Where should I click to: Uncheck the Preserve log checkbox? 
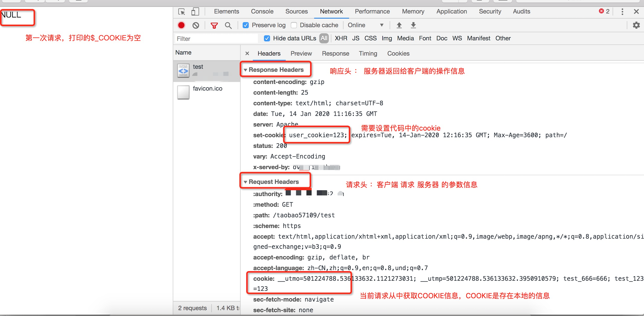pos(246,25)
